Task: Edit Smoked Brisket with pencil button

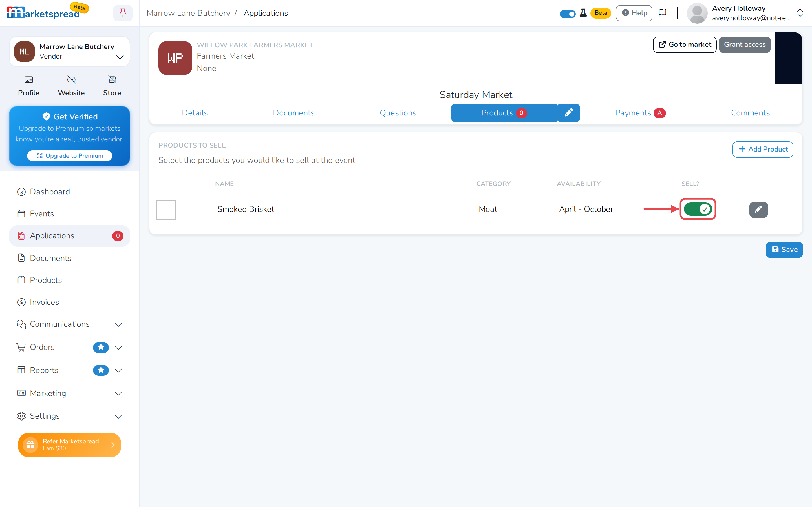Action: [x=758, y=210]
